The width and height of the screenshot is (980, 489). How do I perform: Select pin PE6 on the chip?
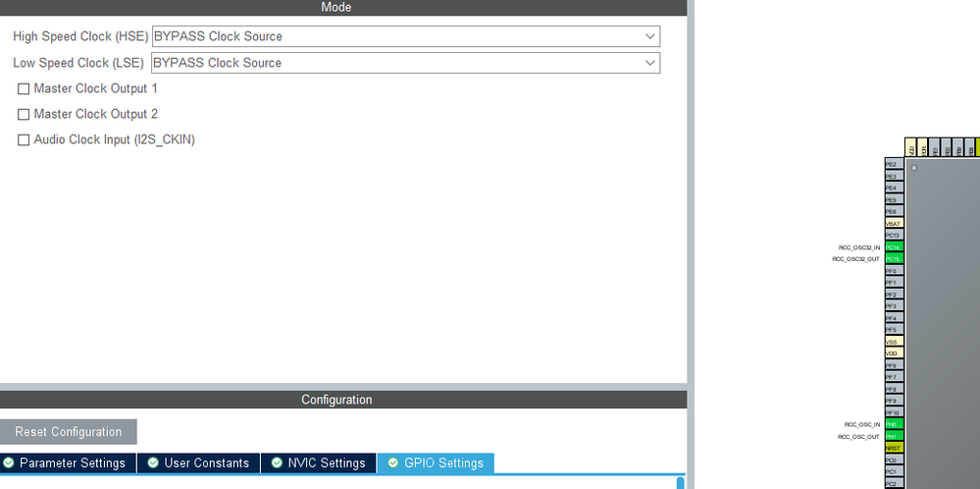pyautogui.click(x=895, y=211)
